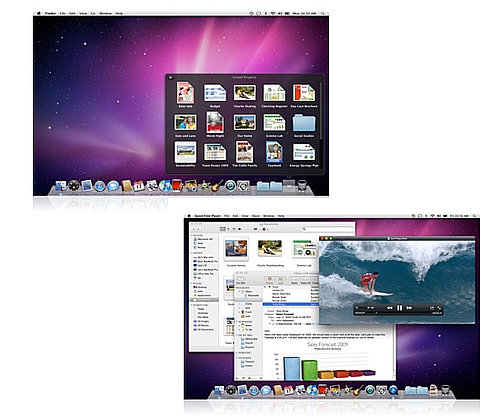Open the Movie Night document in the stack
Viewport: 500px width, 416px height.
point(215,124)
